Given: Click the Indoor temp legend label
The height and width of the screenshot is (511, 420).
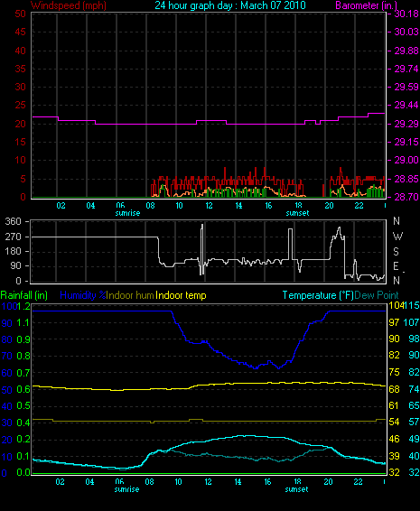Looking at the screenshot, I should 181,295.
